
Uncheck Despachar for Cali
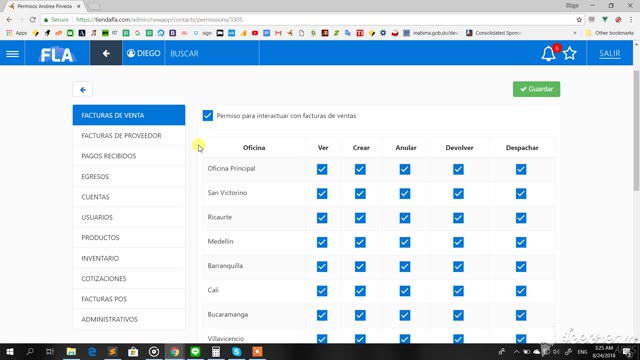(x=521, y=291)
